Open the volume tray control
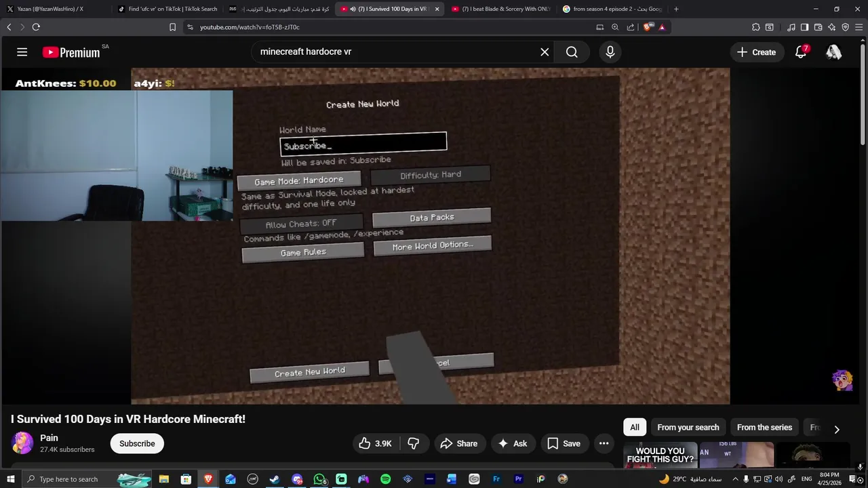This screenshot has height=488, width=868. point(778,479)
